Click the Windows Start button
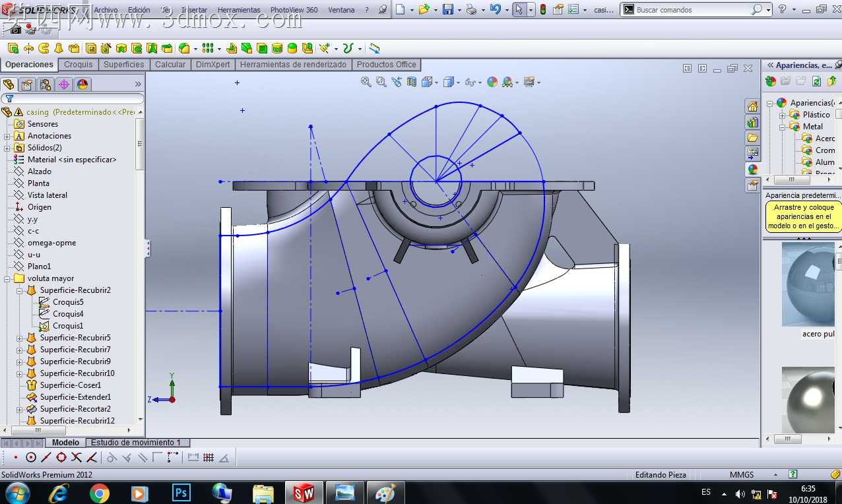Image resolution: width=842 pixels, height=504 pixels. 16,493
